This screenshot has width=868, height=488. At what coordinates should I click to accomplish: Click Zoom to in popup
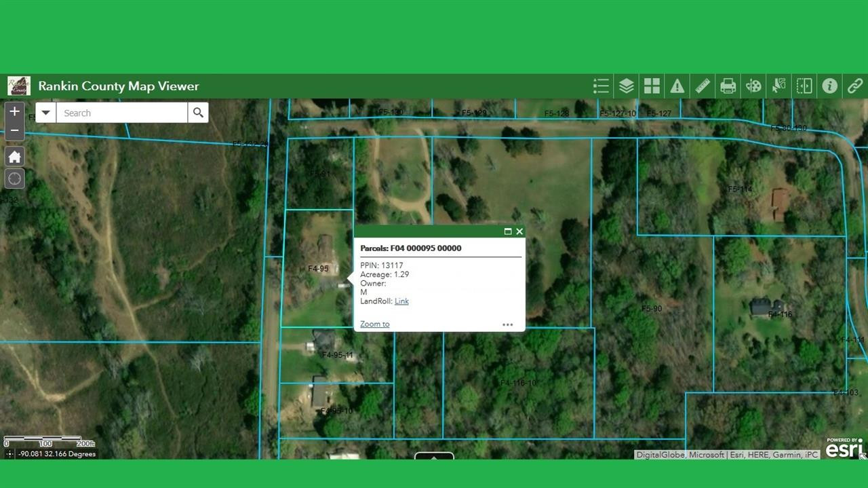(374, 324)
